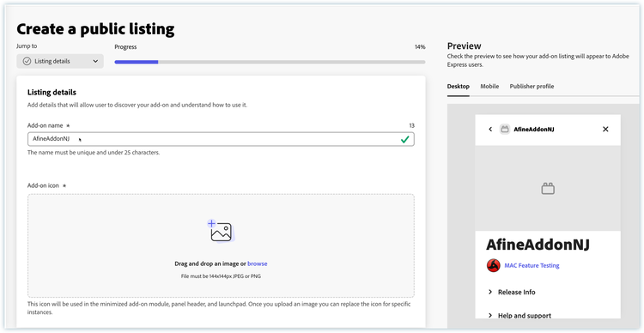Expand the Help and support section
Image resolution: width=644 pixels, height=333 pixels.
click(519, 316)
